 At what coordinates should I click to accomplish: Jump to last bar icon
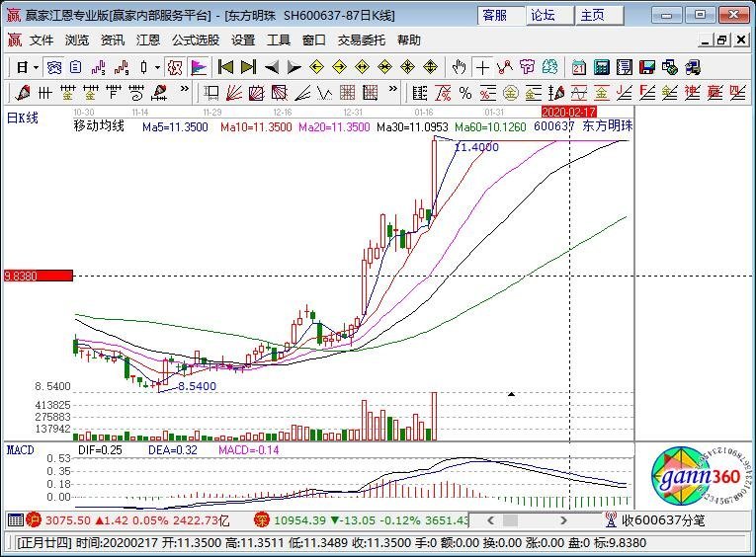(x=248, y=67)
